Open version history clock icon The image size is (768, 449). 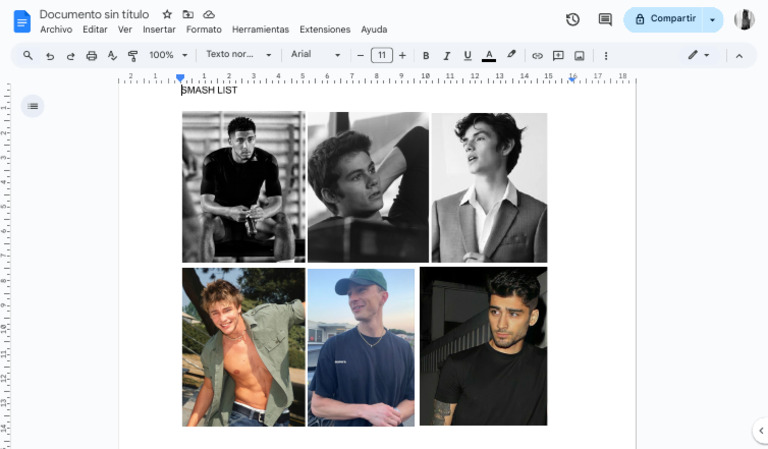(573, 20)
